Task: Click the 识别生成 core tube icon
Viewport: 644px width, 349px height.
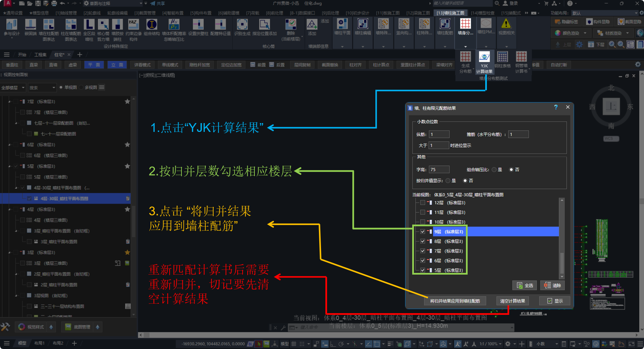Action: pos(242,25)
